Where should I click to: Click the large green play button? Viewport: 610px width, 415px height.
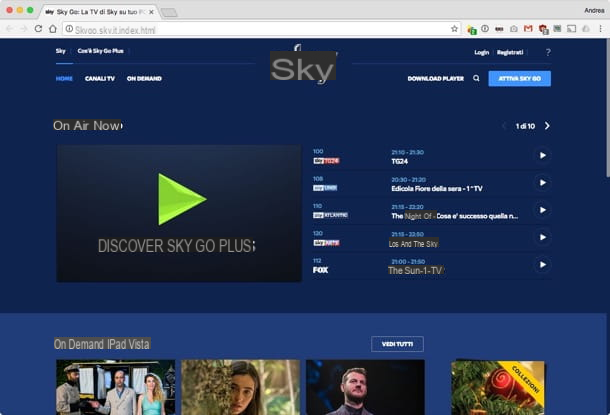point(182,199)
